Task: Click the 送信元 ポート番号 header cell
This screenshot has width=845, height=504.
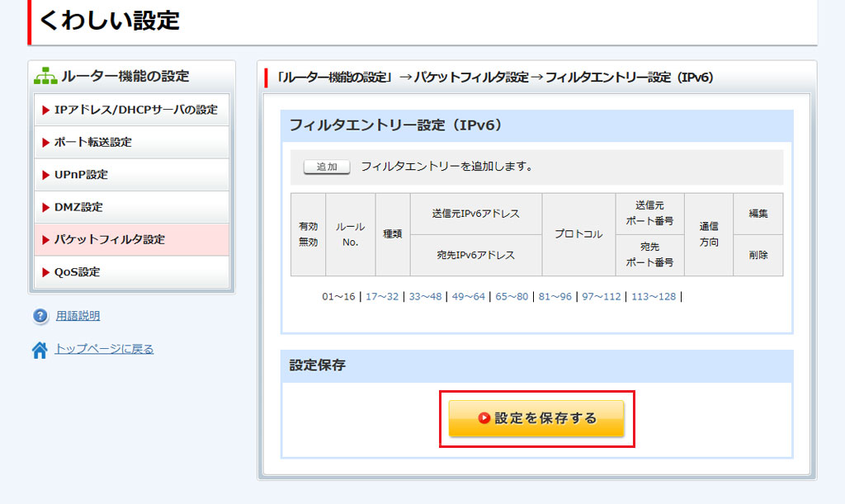Action: [650, 214]
